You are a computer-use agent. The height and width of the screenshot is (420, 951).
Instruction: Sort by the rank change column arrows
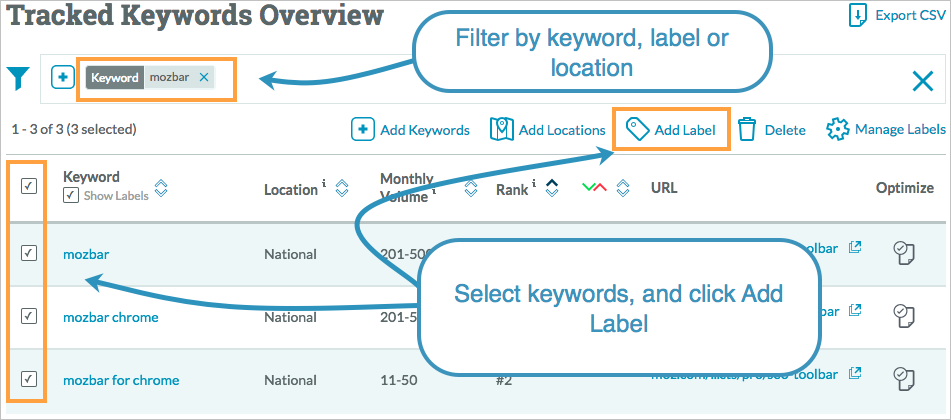622,188
